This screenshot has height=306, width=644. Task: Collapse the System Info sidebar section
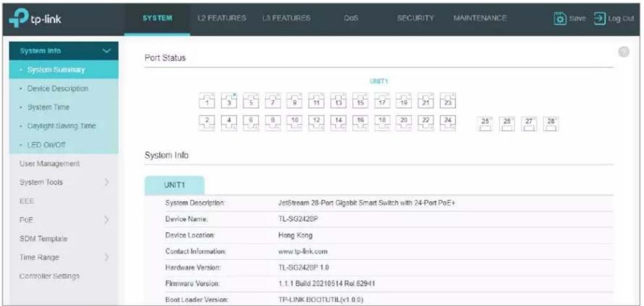pyautogui.click(x=64, y=50)
